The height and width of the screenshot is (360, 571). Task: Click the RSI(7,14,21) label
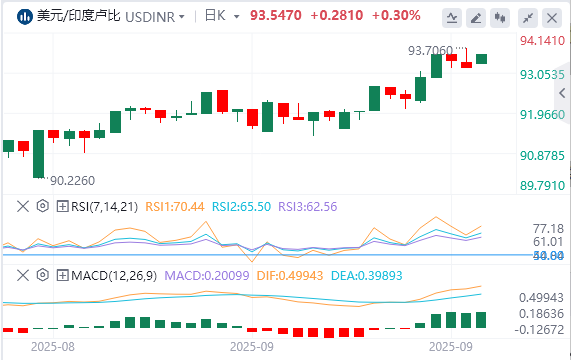pyautogui.click(x=105, y=207)
